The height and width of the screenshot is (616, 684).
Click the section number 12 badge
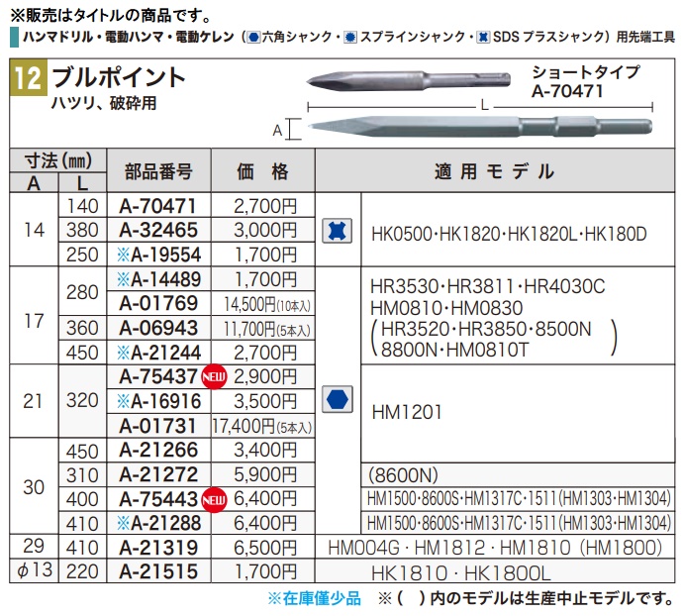tap(29, 78)
